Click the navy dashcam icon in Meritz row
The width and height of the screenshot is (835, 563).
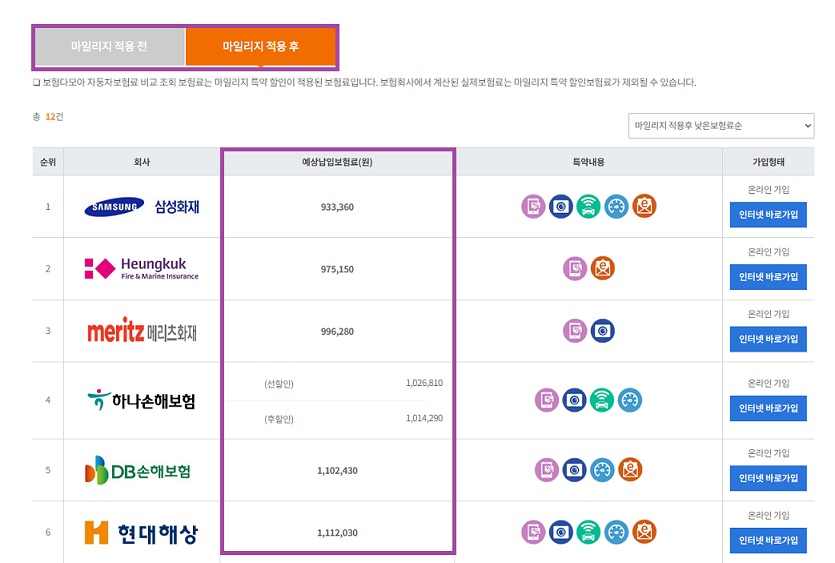(603, 331)
